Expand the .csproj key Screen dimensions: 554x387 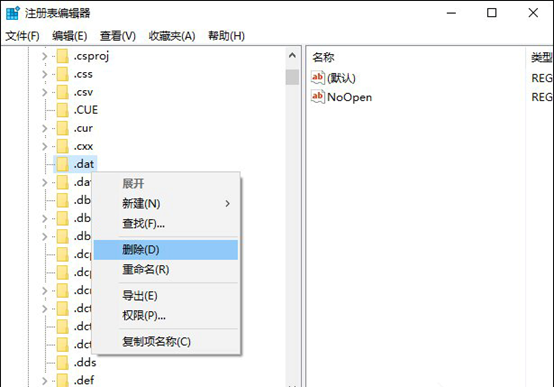point(45,56)
